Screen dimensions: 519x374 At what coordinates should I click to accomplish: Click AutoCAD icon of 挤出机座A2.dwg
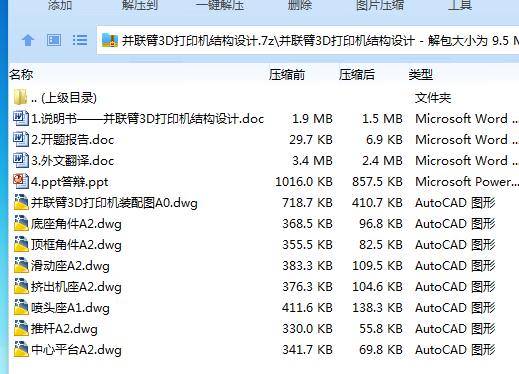(x=21, y=286)
